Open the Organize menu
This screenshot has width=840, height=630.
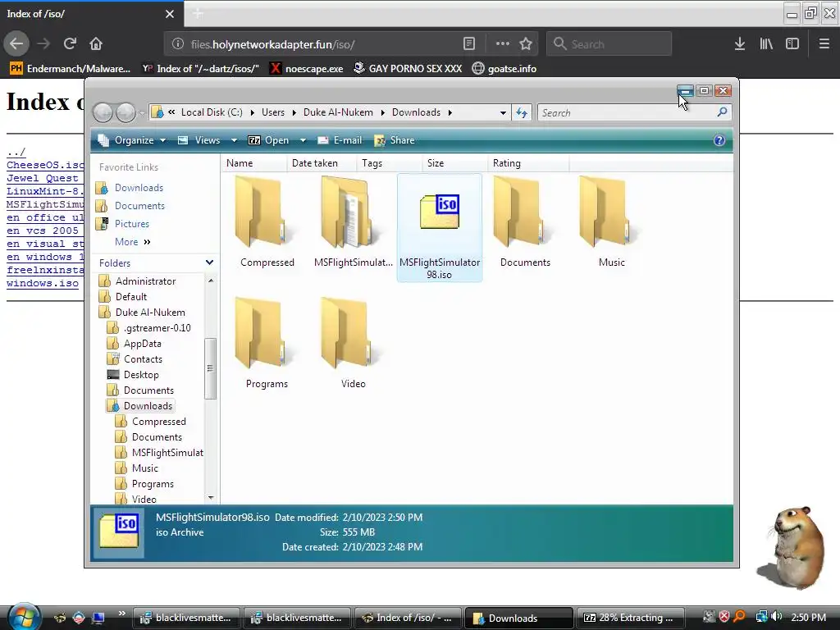(x=132, y=140)
